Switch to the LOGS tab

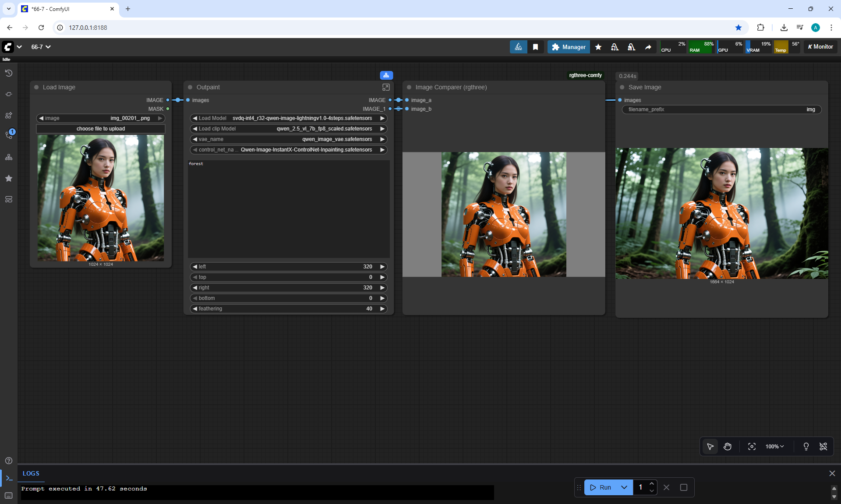[x=31, y=473]
